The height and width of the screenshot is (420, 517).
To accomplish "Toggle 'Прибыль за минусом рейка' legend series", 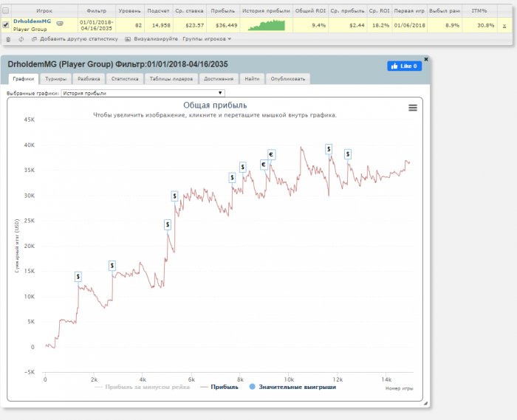I will coord(142,387).
